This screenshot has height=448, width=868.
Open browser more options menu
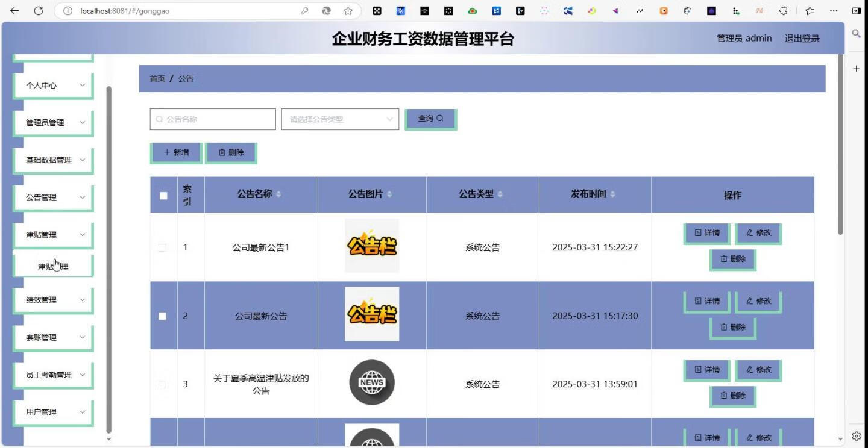click(834, 11)
